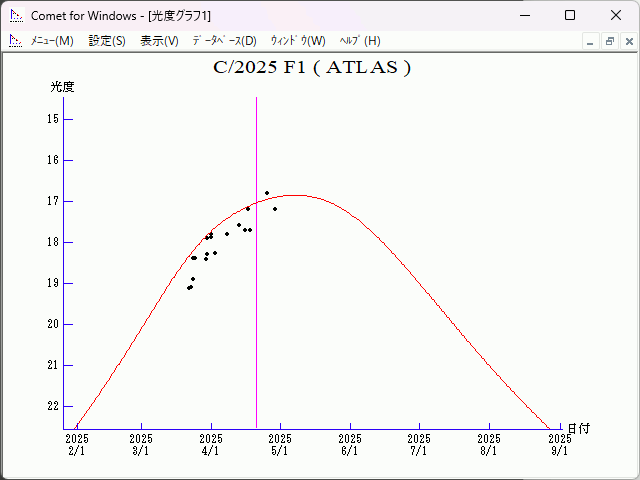This screenshot has width=640, height=480.
Task: Restore down the inner 光度グラフ1 child window
Action: point(609,42)
